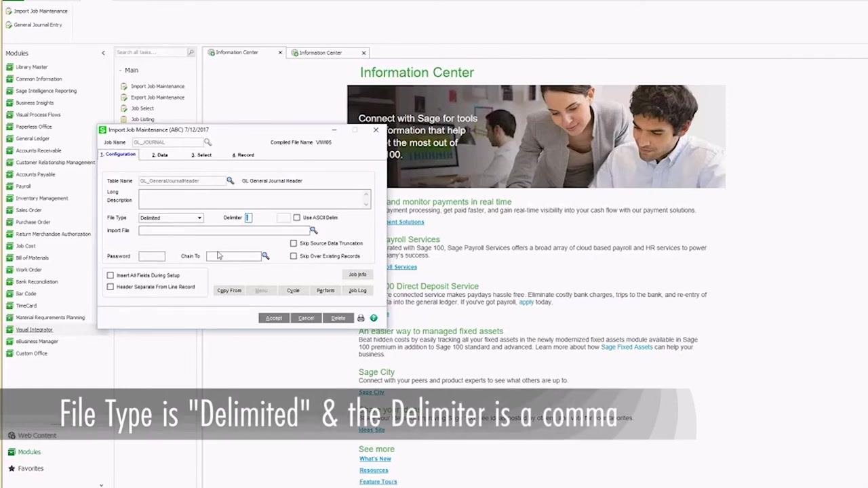The width and height of the screenshot is (868, 488).
Task: Enable Use ASCII Delim checkbox
Action: [x=296, y=218]
